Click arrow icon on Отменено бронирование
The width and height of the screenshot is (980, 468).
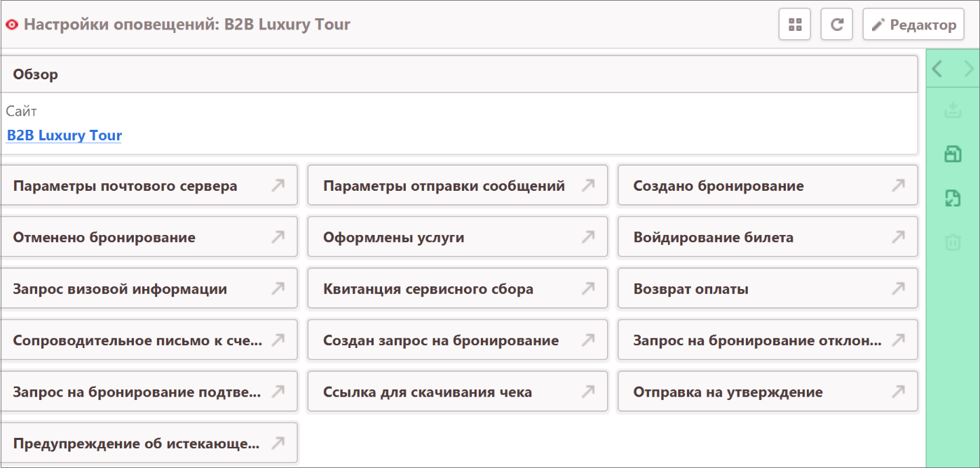coord(278,237)
